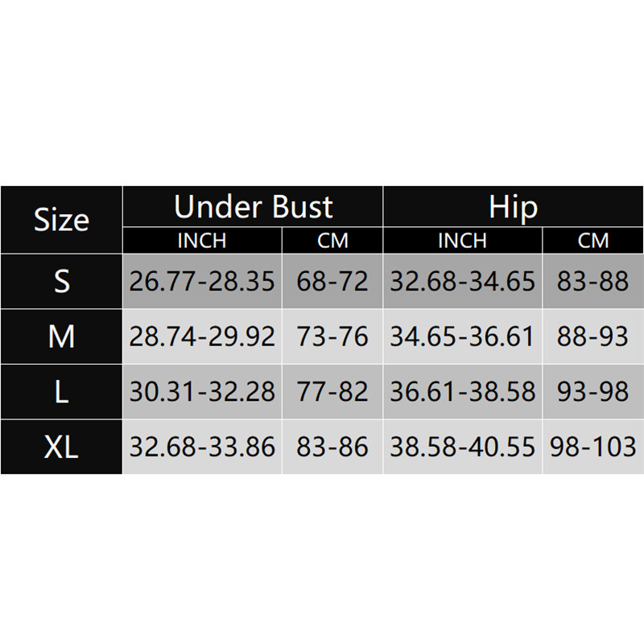Click the L size row label
This screenshot has height=644, width=644.
click(61, 391)
